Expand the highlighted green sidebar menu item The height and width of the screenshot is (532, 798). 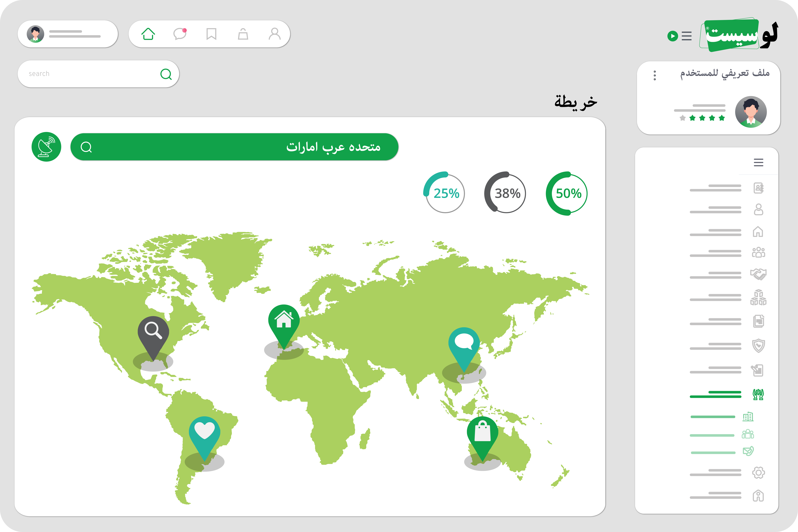(758, 394)
